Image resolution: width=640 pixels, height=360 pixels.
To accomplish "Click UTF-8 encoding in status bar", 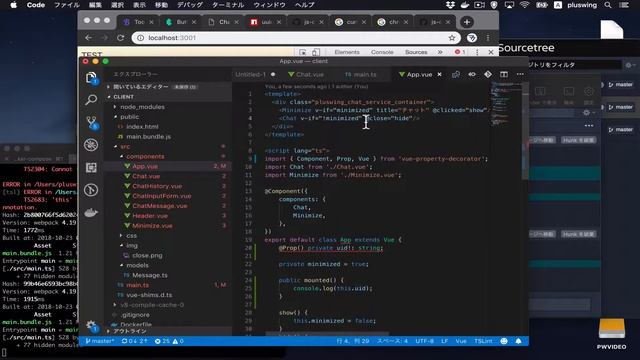I will pyautogui.click(x=424, y=341).
